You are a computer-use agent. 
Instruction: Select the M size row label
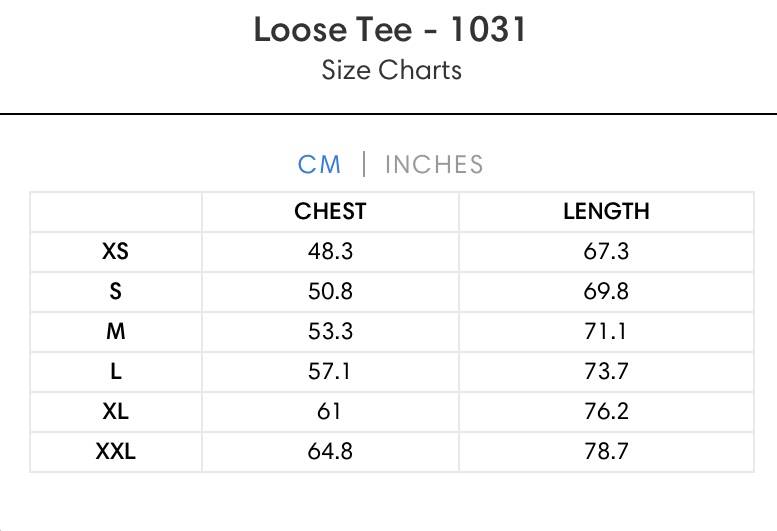(x=115, y=331)
